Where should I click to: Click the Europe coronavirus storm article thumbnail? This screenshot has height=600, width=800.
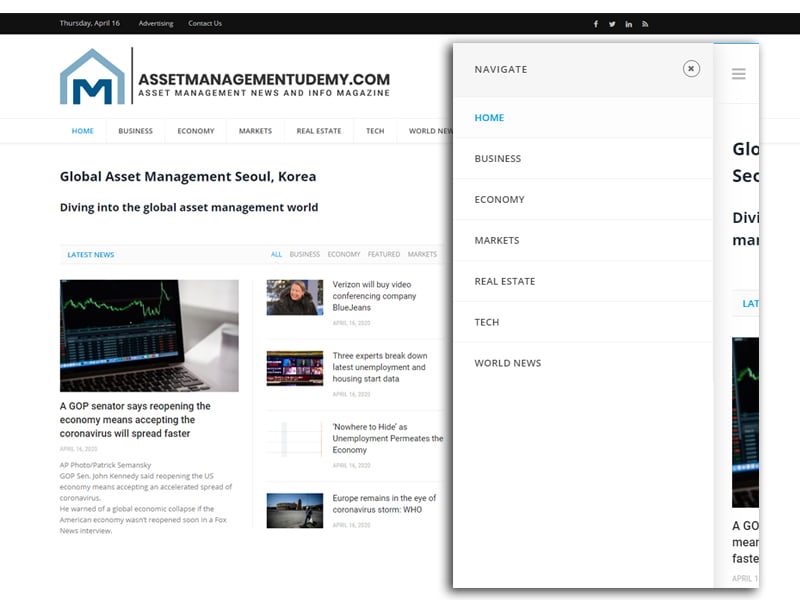(294, 510)
